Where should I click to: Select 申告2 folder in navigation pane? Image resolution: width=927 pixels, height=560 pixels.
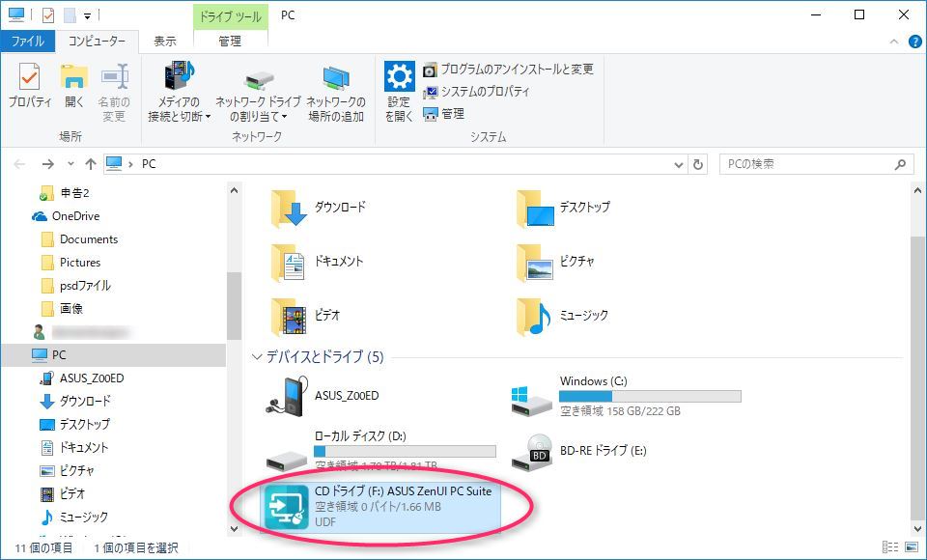[x=74, y=193]
